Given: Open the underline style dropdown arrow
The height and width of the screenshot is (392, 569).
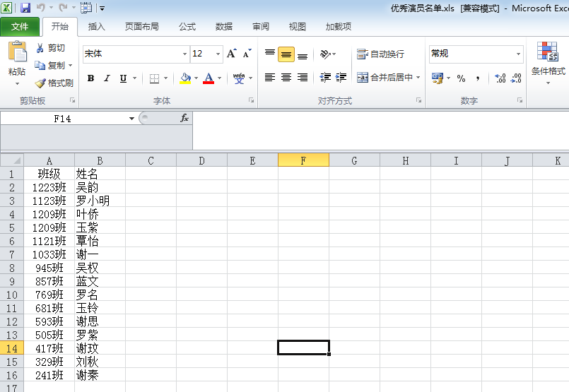Looking at the screenshot, I should (x=134, y=78).
